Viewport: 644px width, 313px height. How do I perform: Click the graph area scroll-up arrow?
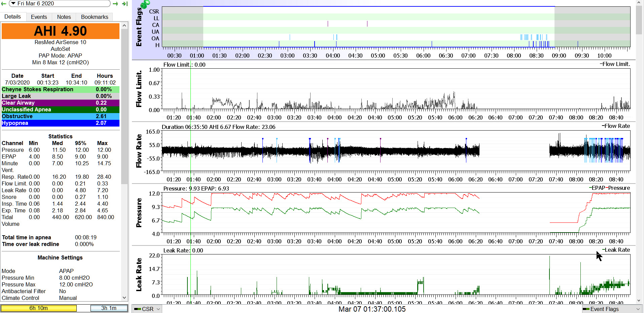point(639,3)
